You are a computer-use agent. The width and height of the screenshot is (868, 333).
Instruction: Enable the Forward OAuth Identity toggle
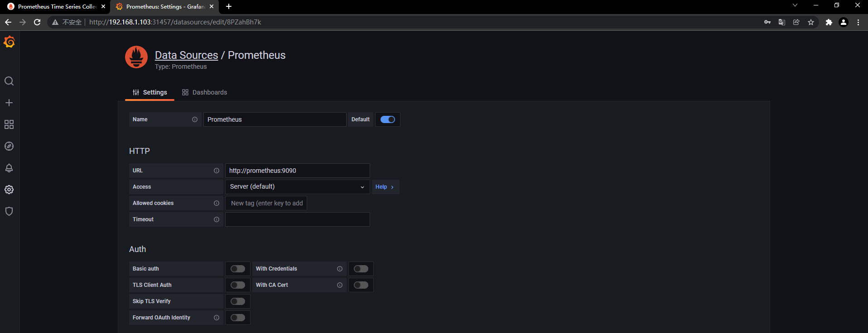pos(238,318)
